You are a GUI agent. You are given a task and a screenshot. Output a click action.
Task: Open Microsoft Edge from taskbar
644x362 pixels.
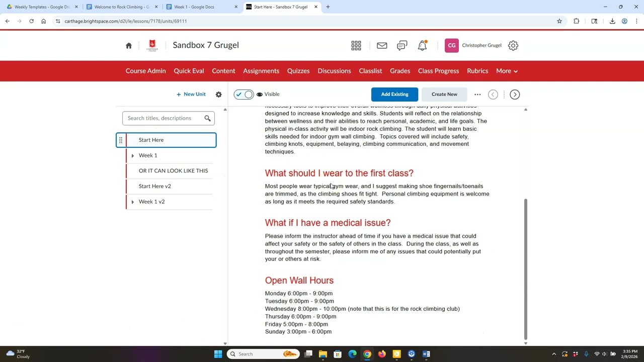click(353, 354)
